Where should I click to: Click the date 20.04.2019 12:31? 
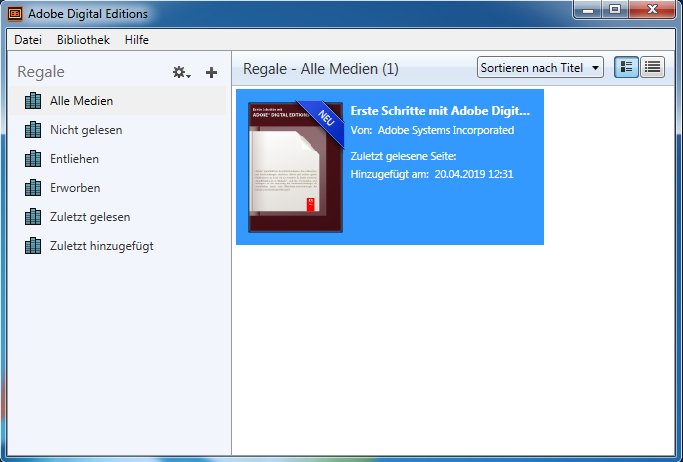[x=474, y=174]
